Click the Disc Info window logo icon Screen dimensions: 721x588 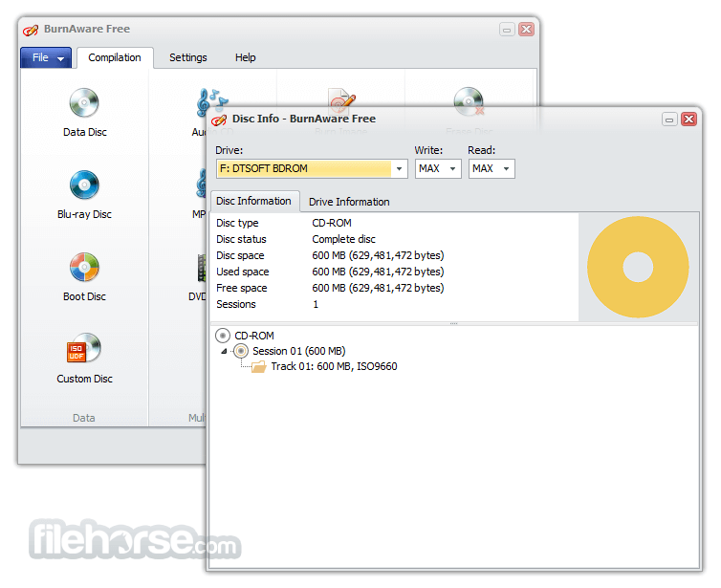click(219, 120)
